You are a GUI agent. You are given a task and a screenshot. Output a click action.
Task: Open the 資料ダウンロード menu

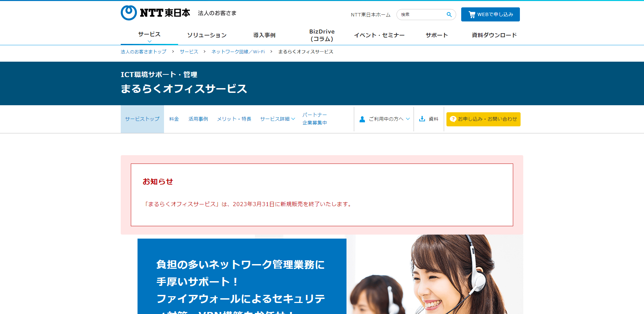(x=494, y=35)
